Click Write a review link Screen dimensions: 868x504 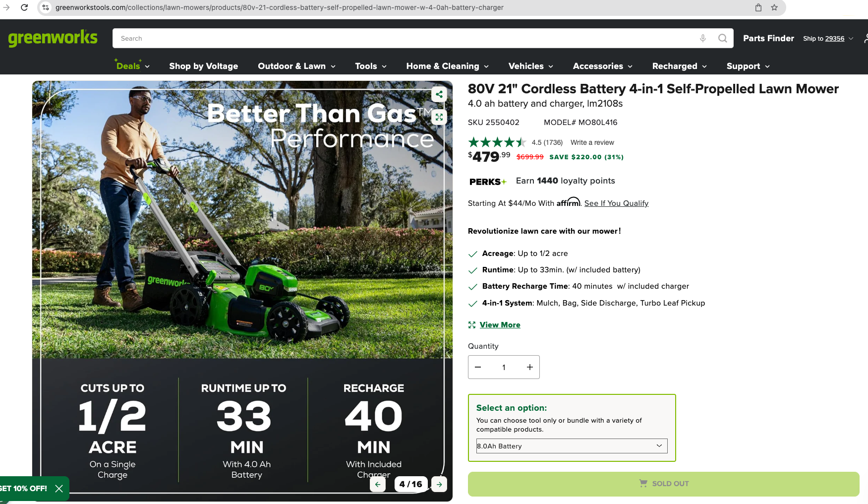592,142
